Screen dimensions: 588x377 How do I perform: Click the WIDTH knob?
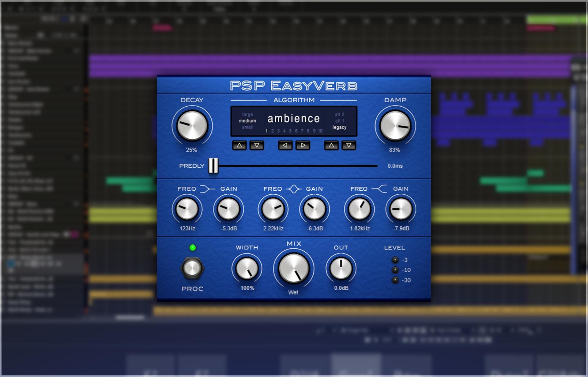coord(247,269)
